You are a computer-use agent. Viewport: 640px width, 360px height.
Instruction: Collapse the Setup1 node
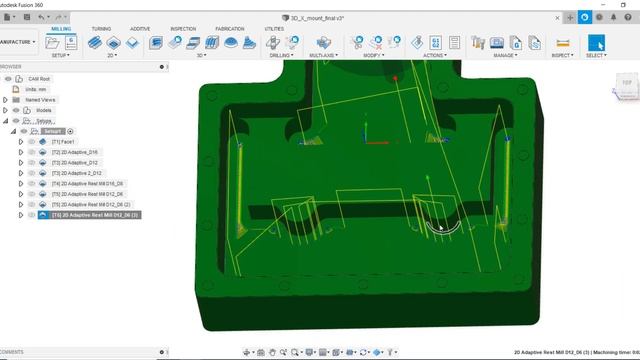[13, 131]
